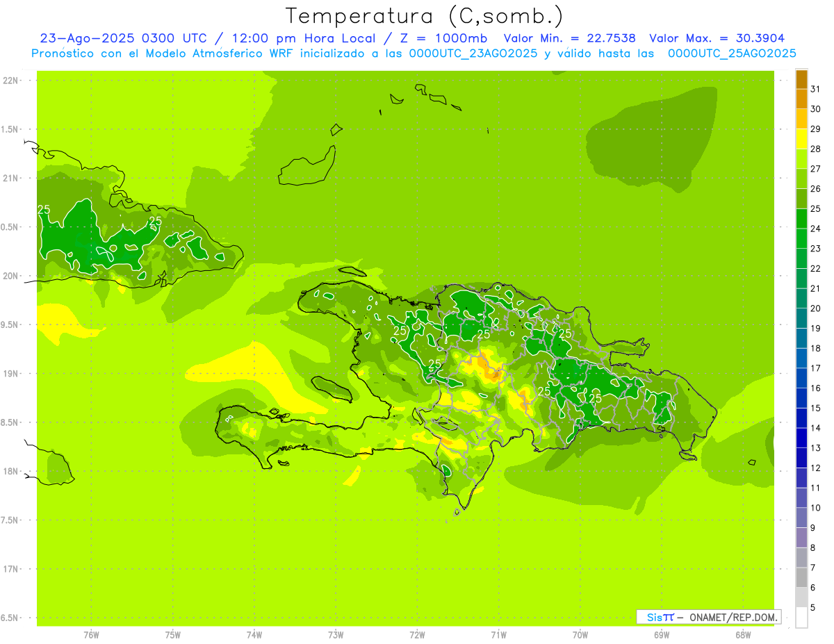
Task: Click the 'Pronóstico con el Modelo Atmósferico WRF' text
Action: pyautogui.click(x=162, y=53)
